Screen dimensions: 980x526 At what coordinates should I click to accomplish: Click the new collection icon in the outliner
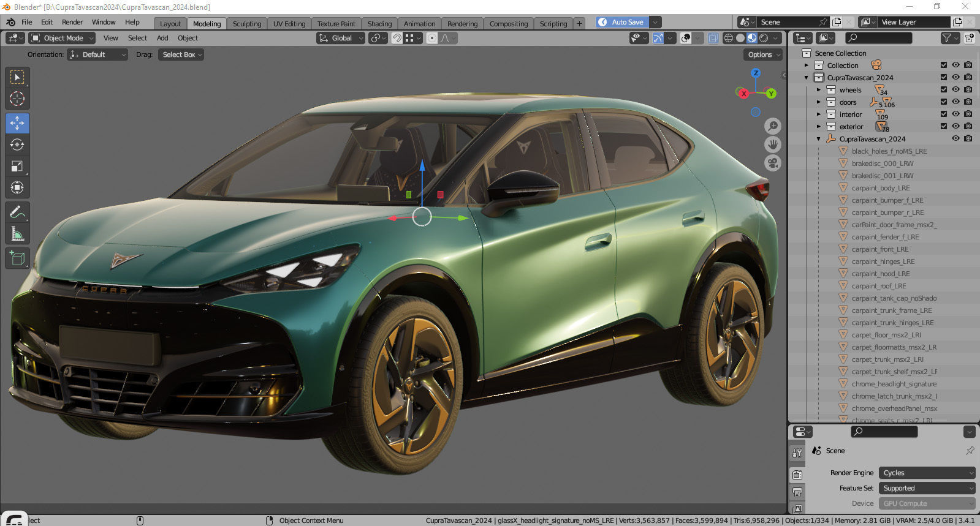(970, 38)
